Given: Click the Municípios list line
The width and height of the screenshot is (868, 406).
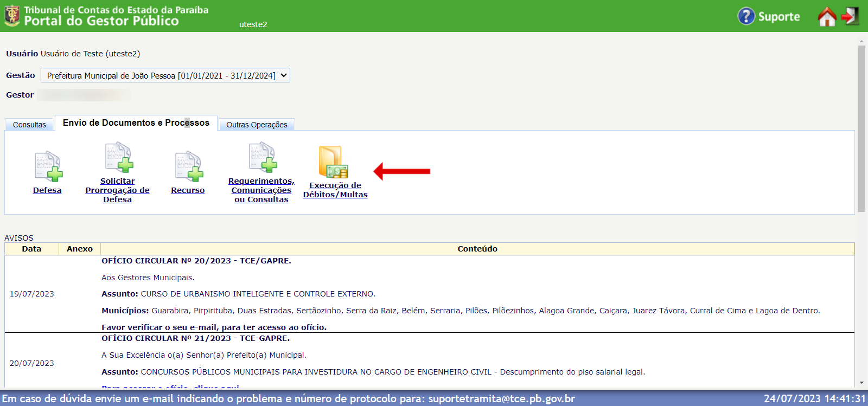Looking at the screenshot, I should point(461,311).
